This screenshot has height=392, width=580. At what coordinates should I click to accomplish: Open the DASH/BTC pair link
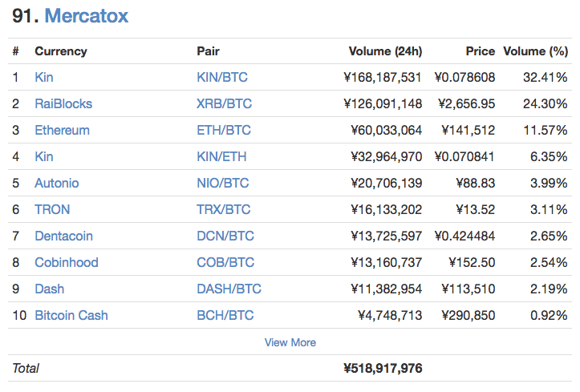tap(229, 289)
